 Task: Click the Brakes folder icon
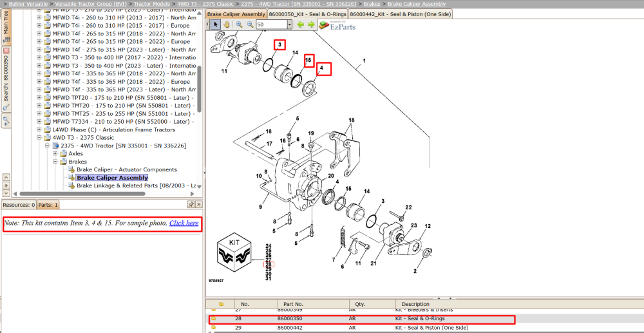tap(63, 162)
